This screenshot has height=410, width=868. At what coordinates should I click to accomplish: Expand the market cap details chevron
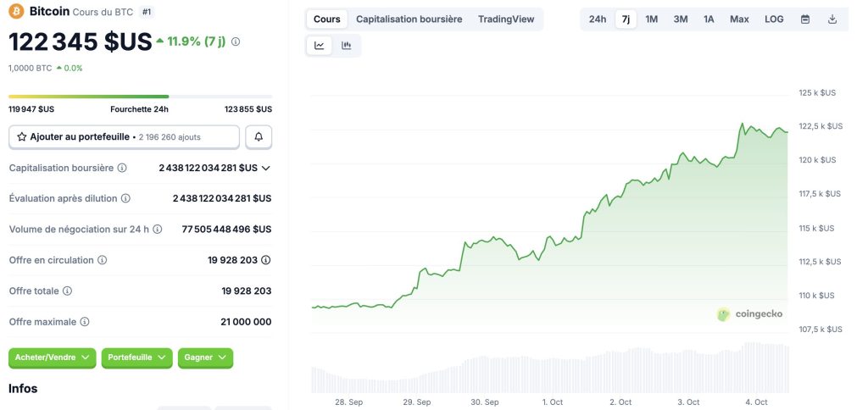(266, 168)
